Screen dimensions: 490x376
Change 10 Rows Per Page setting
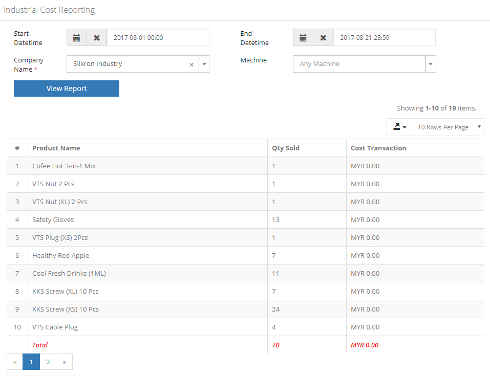[448, 127]
